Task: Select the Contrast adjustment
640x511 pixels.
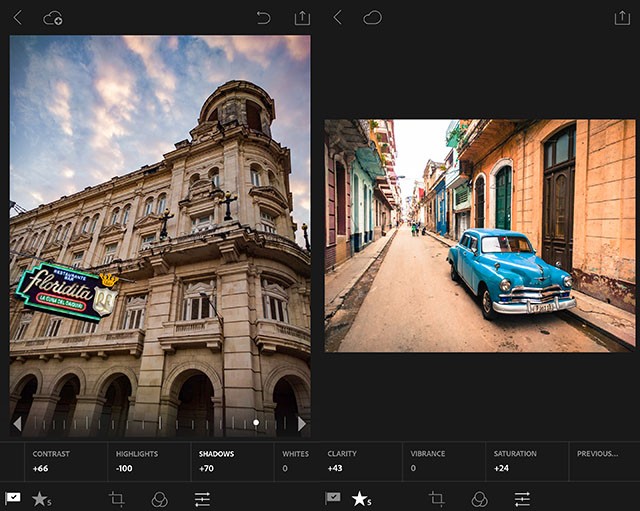Action: click(50, 461)
